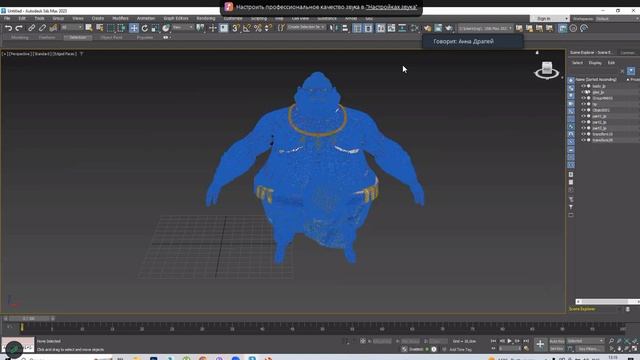Click the Undo arrow in main toolbar
Screen dimensions: 640x360
[8, 28]
